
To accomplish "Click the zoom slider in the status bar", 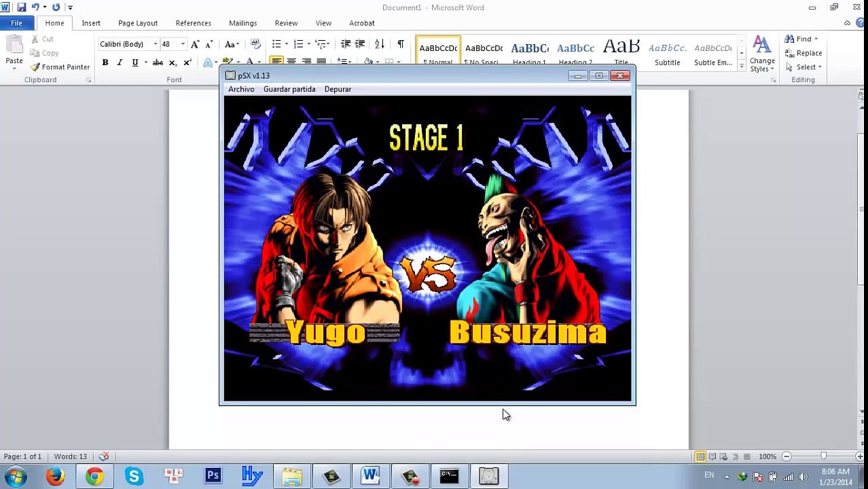I will 823,456.
